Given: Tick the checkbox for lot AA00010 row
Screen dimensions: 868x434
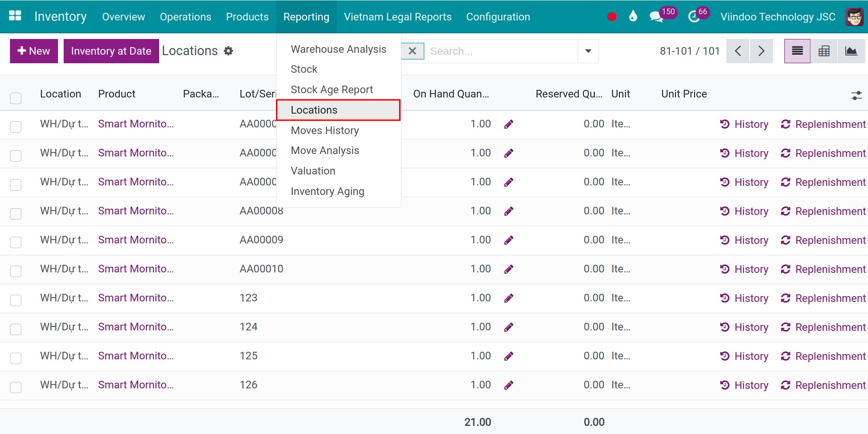Looking at the screenshot, I should (16, 271).
